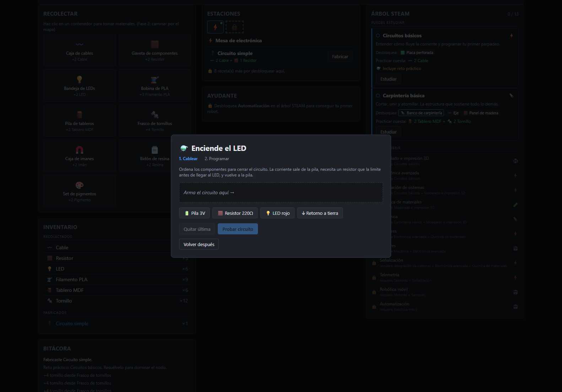Click the 0 / 13 progress counter

513,14
